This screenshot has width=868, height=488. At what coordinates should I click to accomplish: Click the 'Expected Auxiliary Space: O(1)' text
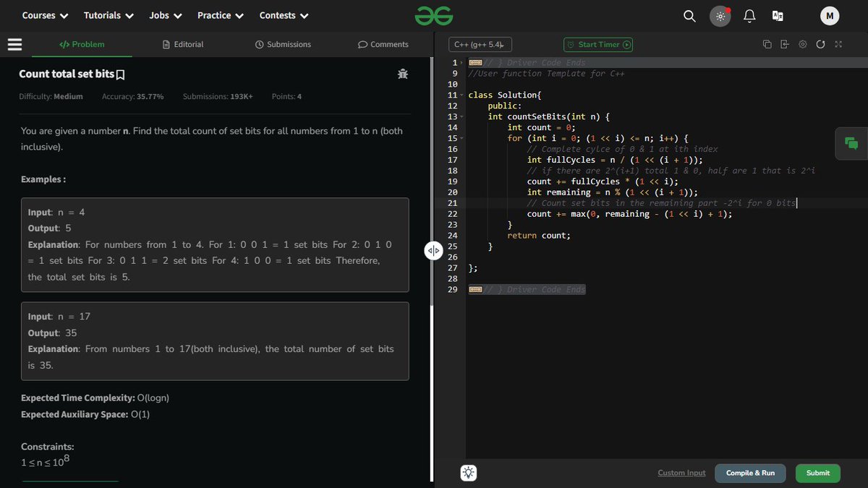(x=85, y=414)
